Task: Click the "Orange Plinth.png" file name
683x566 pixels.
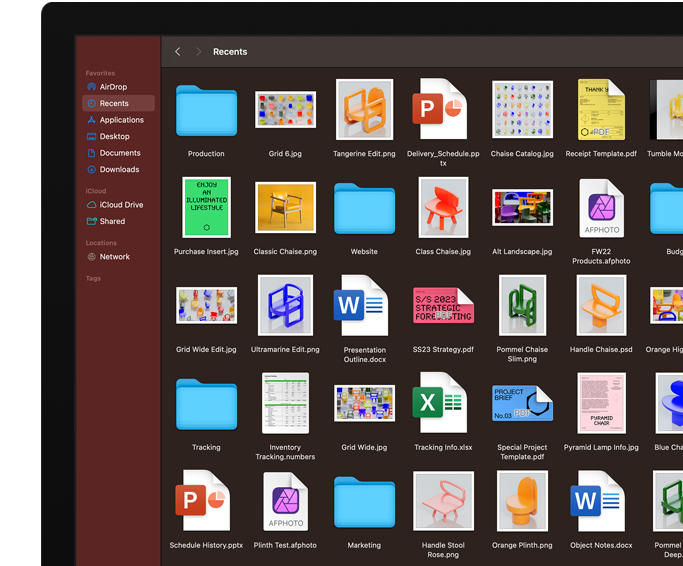Action: tap(522, 545)
